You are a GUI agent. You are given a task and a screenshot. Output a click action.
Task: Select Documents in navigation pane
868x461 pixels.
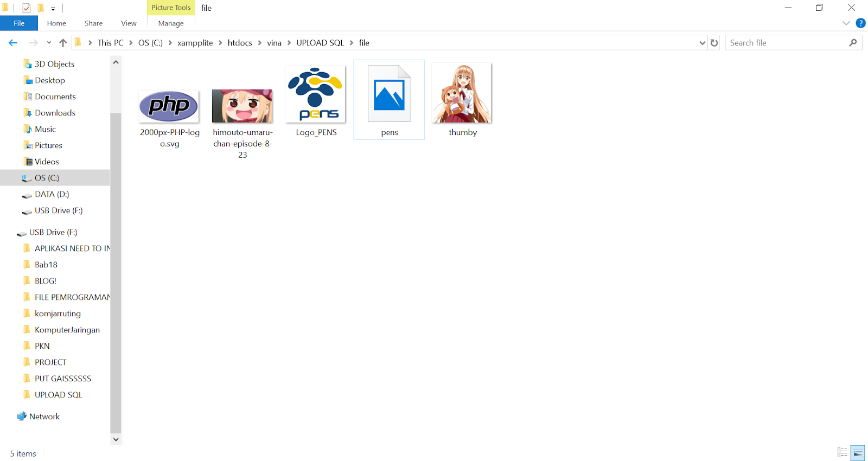click(x=55, y=97)
